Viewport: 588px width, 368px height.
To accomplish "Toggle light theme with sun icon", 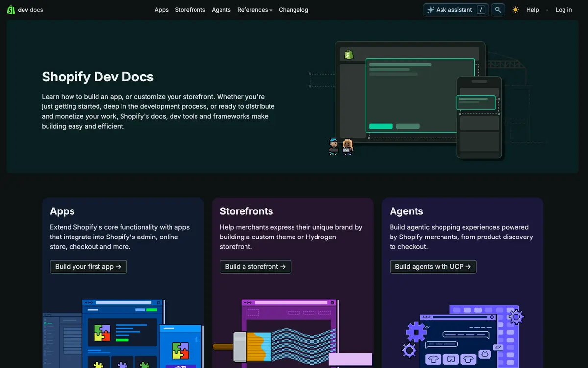I will click(x=515, y=10).
